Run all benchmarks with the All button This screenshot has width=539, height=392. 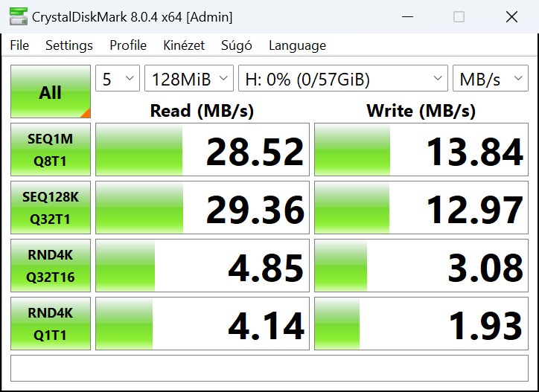[x=51, y=91]
